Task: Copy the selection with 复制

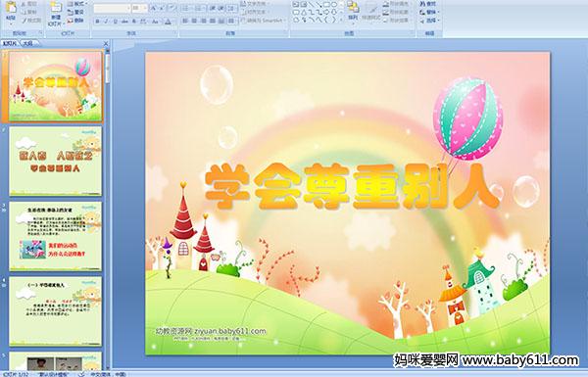Action: 29,13
